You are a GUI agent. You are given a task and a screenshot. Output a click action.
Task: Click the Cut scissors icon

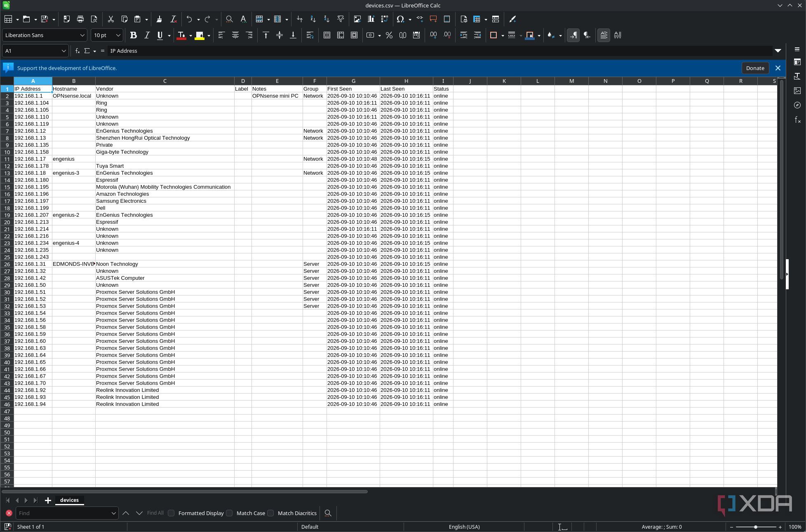(110, 19)
